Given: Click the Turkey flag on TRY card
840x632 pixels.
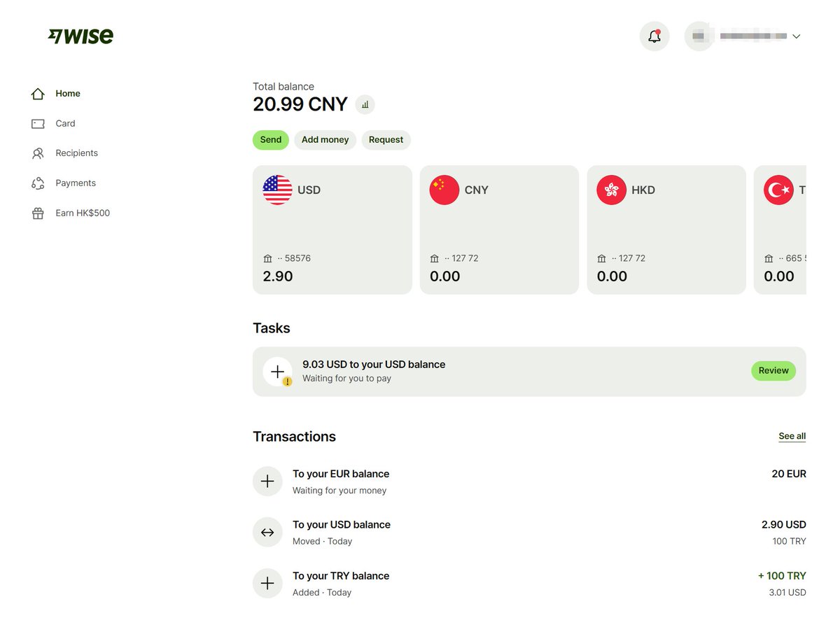Looking at the screenshot, I should click(x=778, y=190).
